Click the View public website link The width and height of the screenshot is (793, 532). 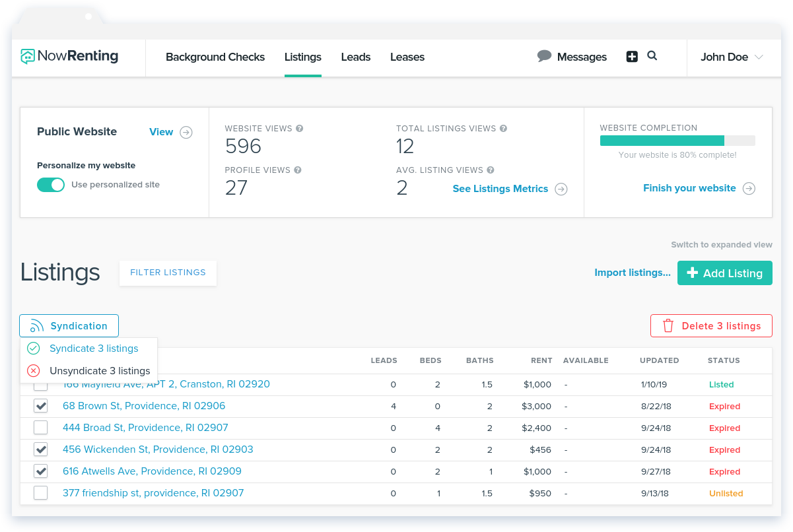click(x=161, y=132)
